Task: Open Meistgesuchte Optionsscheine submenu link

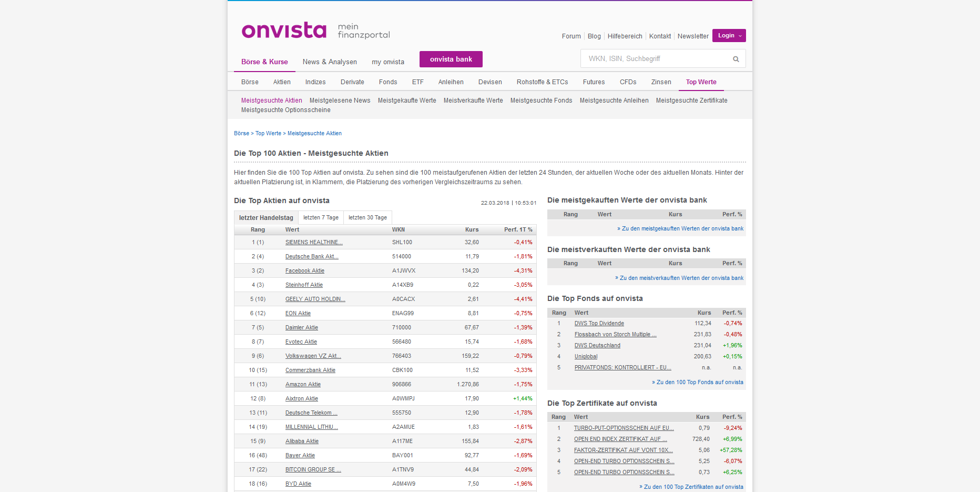Action: pos(285,110)
